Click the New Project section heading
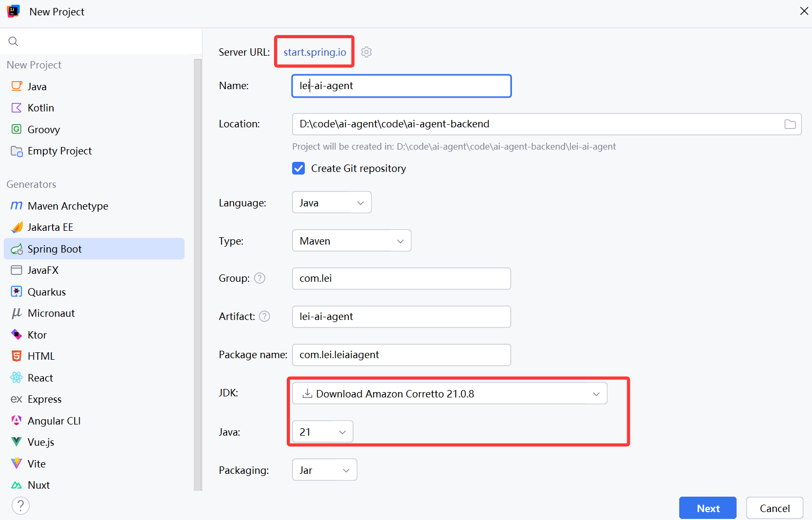The height and width of the screenshot is (520, 812). click(34, 65)
